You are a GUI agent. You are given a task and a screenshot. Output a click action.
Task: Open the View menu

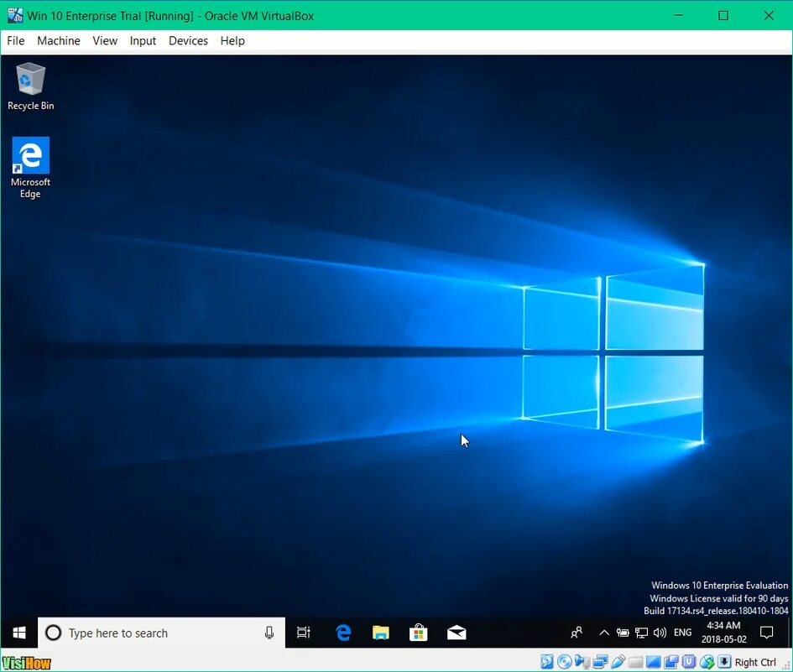(x=105, y=41)
